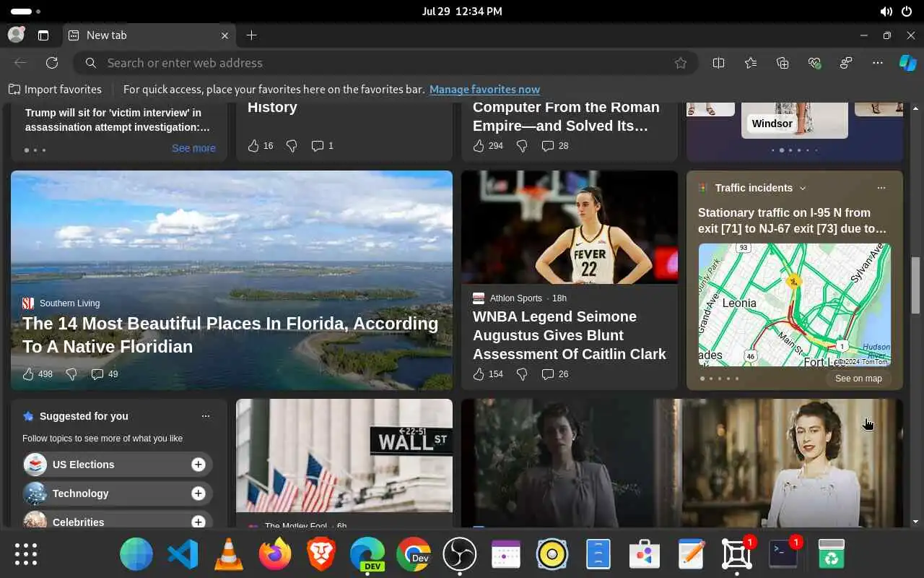Open Text Editor notepad from dock
The width and height of the screenshot is (924, 578).
(691, 555)
